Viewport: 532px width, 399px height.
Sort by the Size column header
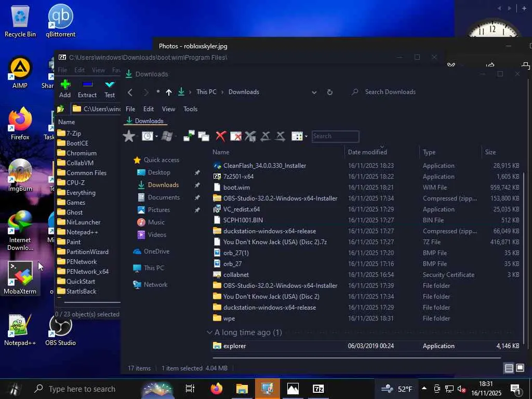point(490,152)
